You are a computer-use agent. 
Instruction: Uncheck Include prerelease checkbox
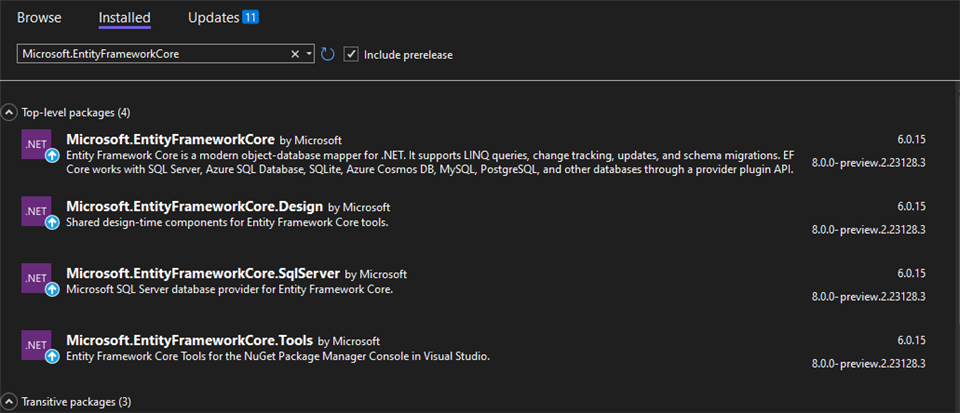point(351,54)
